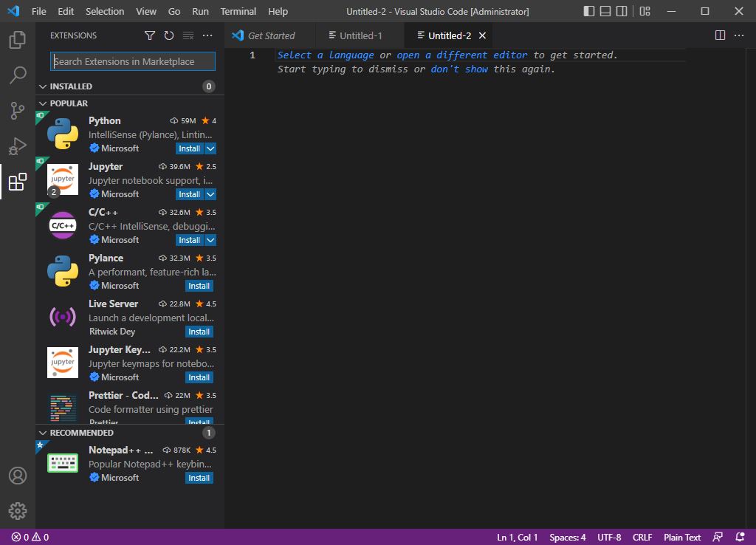This screenshot has height=545, width=756.
Task: Open Run and Debug view
Action: tap(18, 146)
